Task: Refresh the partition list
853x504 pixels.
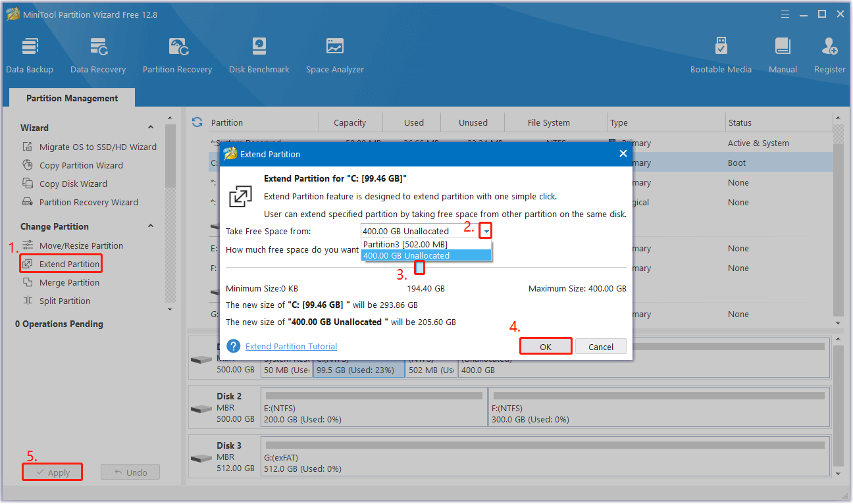Action: [197, 122]
